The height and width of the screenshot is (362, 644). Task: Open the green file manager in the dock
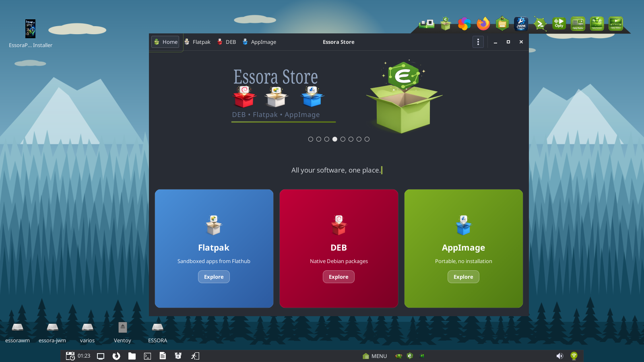click(502, 24)
